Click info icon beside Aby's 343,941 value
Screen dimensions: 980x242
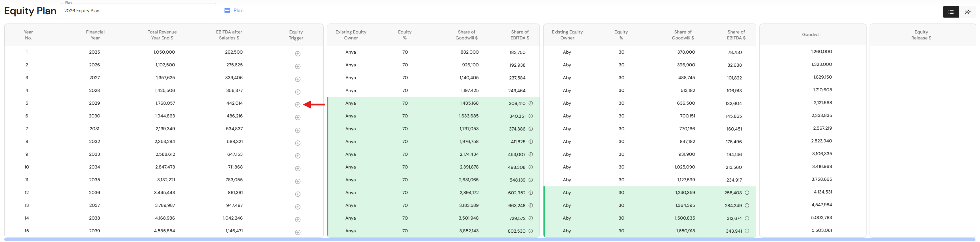[x=747, y=231]
